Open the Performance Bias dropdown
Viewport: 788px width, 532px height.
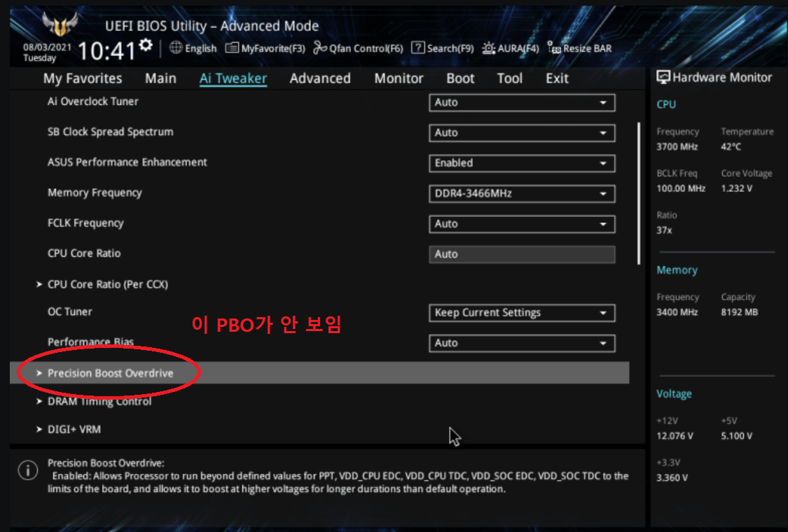point(522,343)
